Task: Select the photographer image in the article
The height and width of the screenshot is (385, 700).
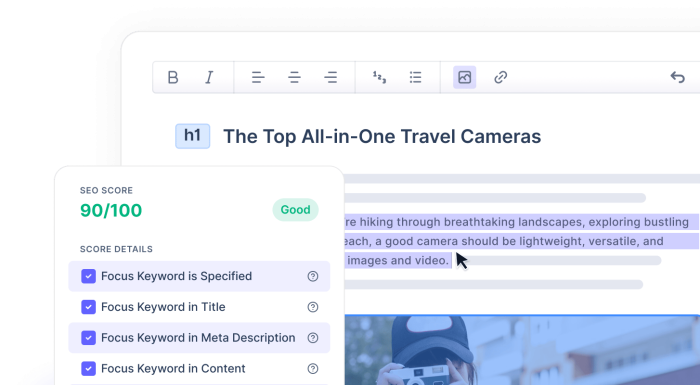Action: click(522, 350)
